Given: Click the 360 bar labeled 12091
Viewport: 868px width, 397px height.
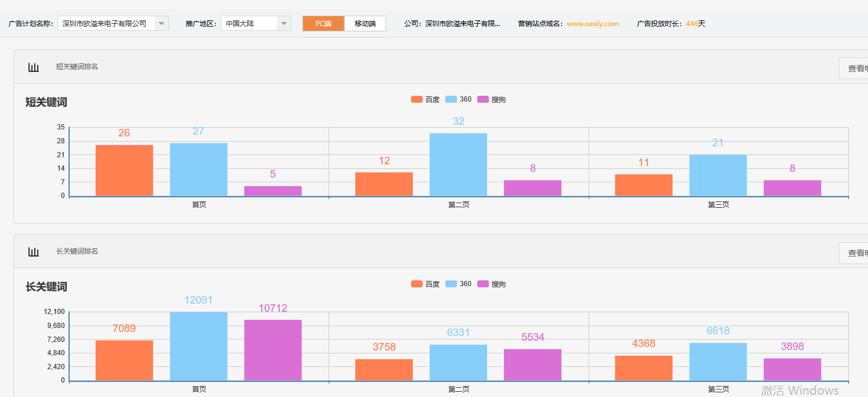Looking at the screenshot, I should [x=199, y=346].
